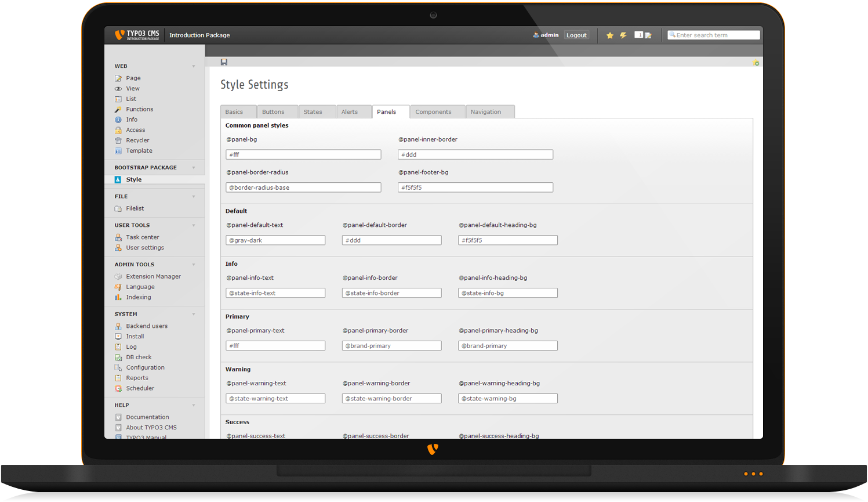Viewport: 868px width, 502px height.
Task: Click the lightning bolt clear cache icon
Action: click(x=623, y=35)
